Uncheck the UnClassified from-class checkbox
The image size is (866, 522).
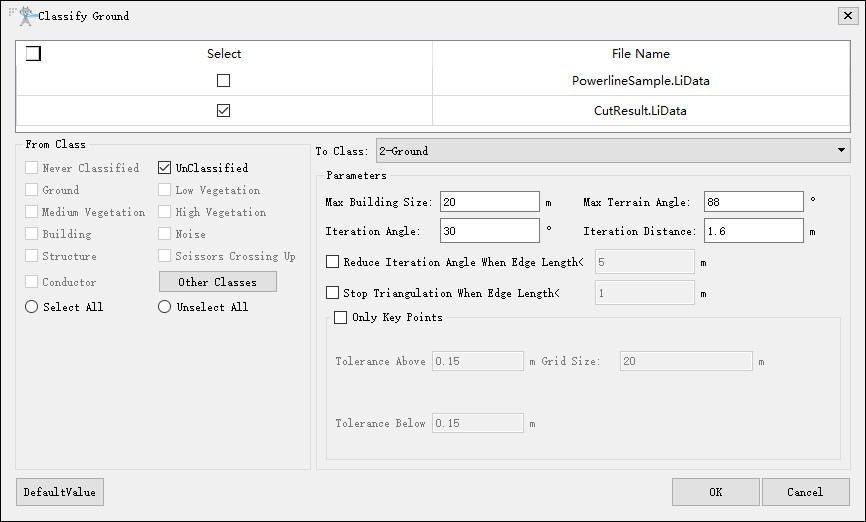click(x=164, y=167)
